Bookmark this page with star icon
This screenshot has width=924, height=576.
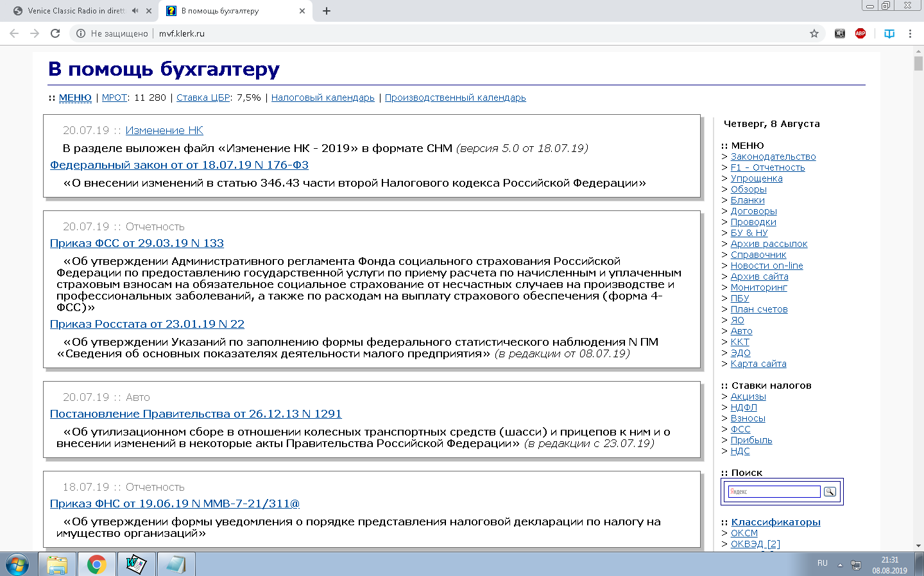point(814,33)
